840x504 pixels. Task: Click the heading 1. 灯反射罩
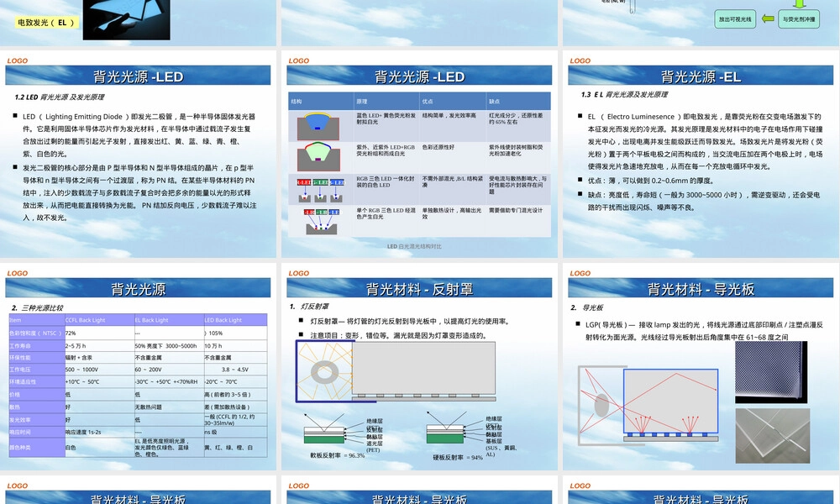[309, 307]
